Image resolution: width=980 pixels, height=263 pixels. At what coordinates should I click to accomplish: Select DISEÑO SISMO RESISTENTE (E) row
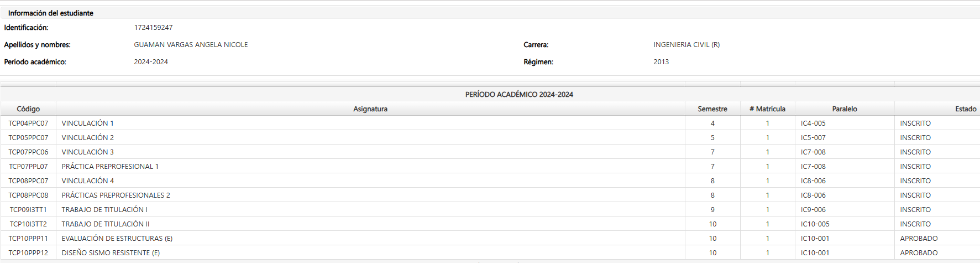111,253
